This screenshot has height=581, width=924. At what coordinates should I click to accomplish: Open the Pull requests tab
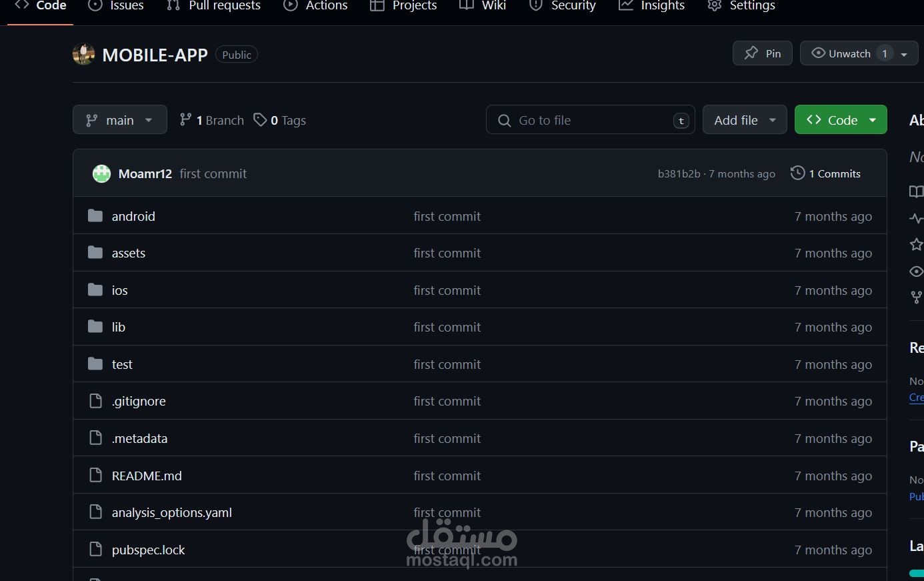pos(213,6)
